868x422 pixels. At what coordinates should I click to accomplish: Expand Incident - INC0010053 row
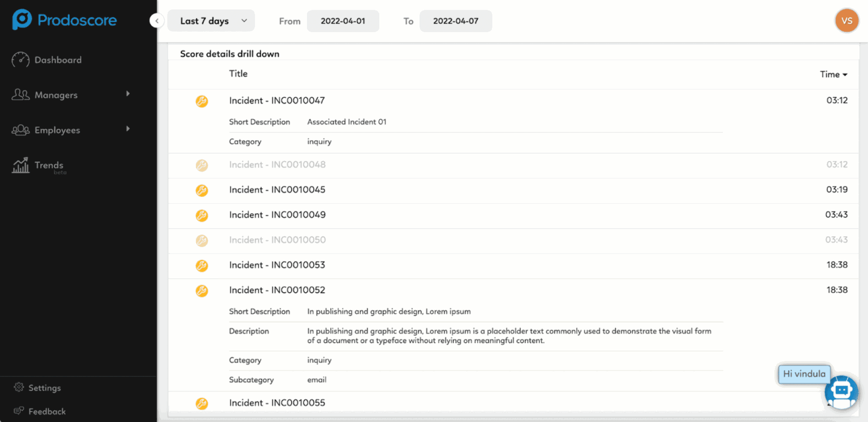[x=513, y=265]
